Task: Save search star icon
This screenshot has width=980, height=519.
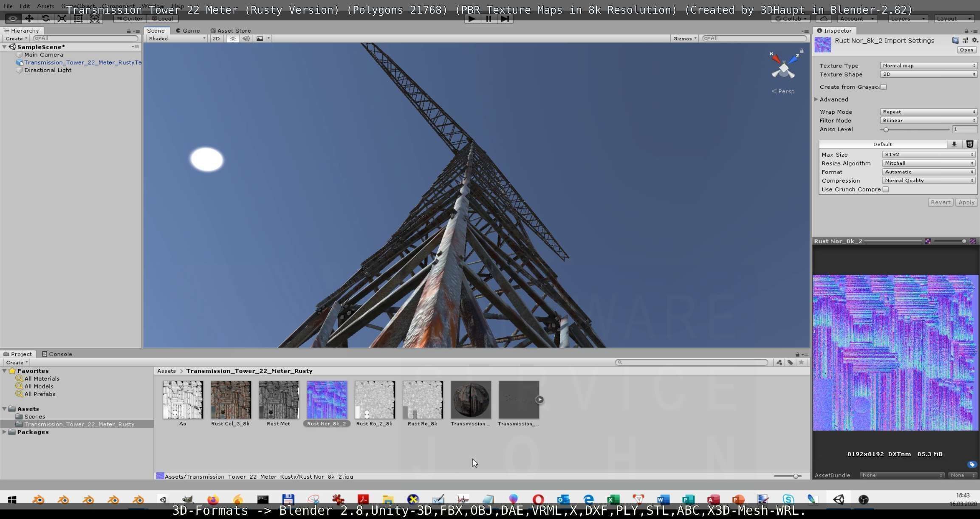Action: (x=801, y=363)
